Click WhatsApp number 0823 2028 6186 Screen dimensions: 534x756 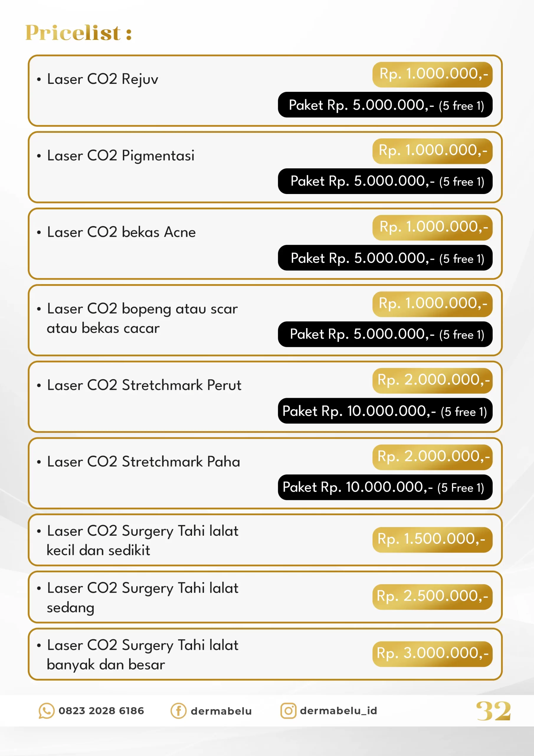point(101,711)
